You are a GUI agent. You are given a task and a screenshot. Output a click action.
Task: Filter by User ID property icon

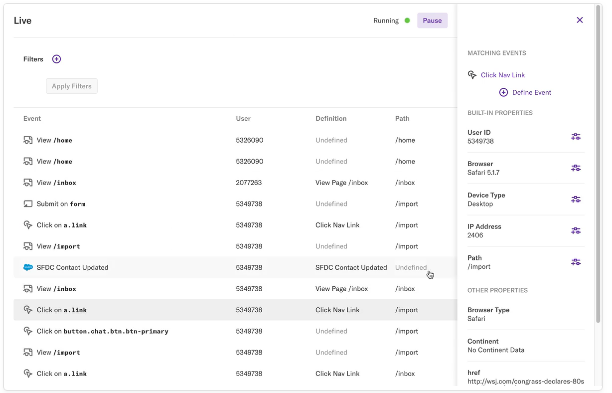(576, 137)
